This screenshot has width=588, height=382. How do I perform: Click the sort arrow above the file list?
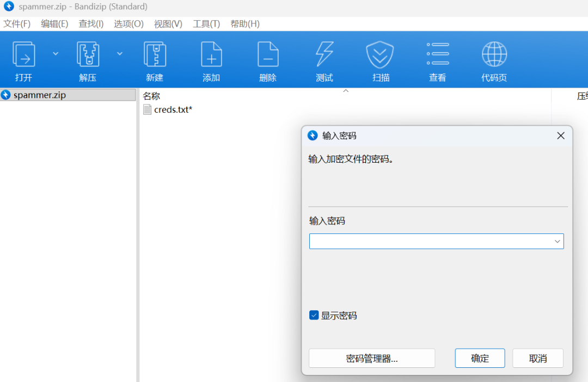[x=346, y=91]
